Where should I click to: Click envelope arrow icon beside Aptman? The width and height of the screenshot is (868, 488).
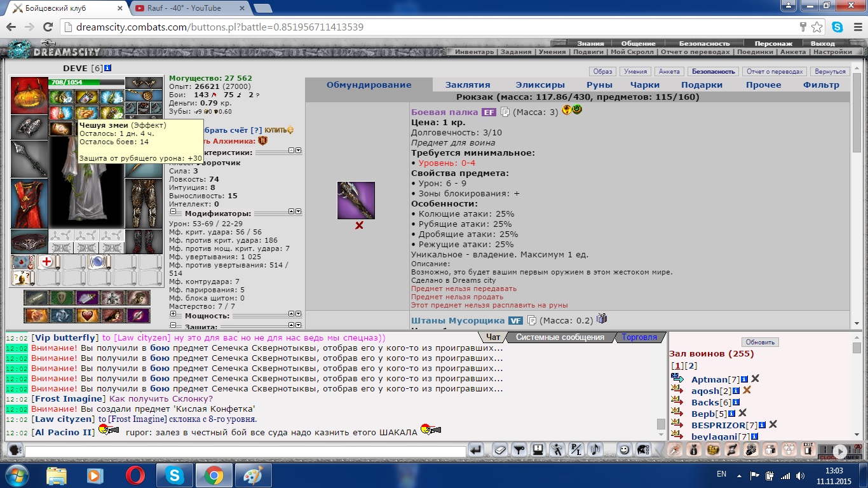tap(677, 379)
